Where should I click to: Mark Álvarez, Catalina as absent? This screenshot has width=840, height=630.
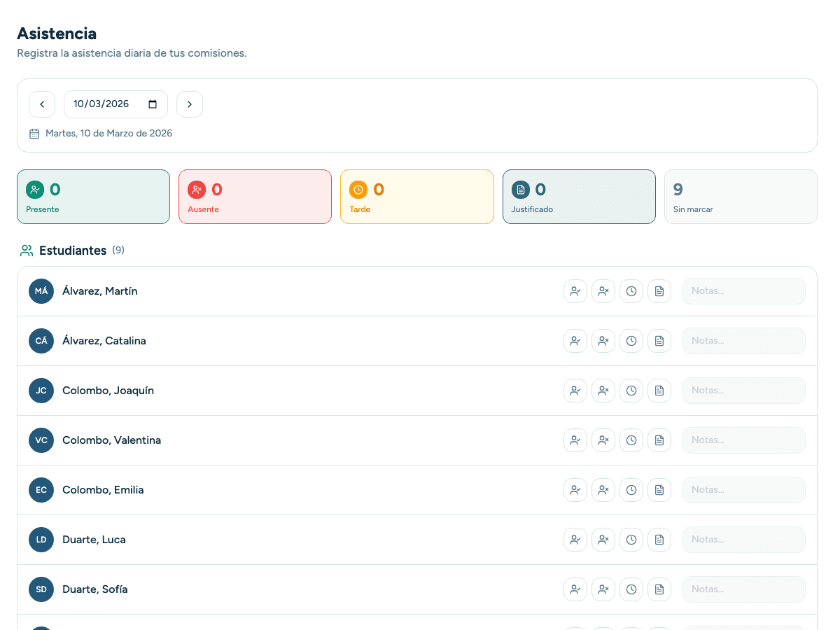[603, 341]
